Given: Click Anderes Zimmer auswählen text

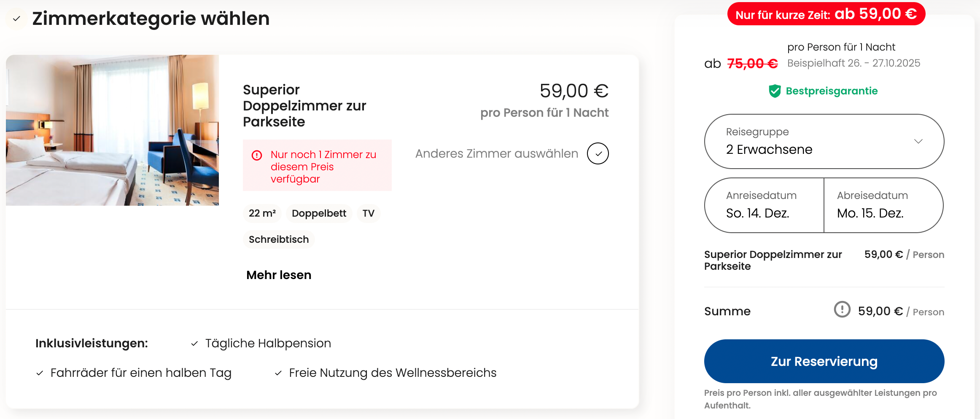Looking at the screenshot, I should tap(496, 153).
